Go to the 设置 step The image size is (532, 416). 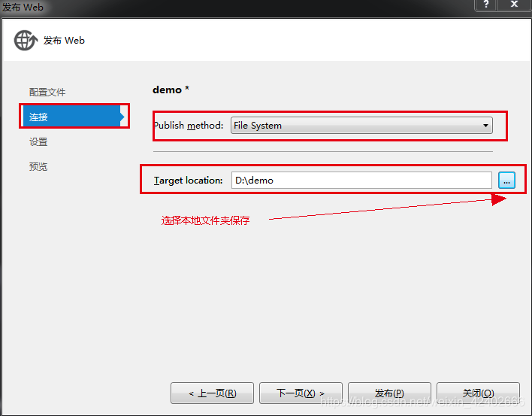(38, 141)
